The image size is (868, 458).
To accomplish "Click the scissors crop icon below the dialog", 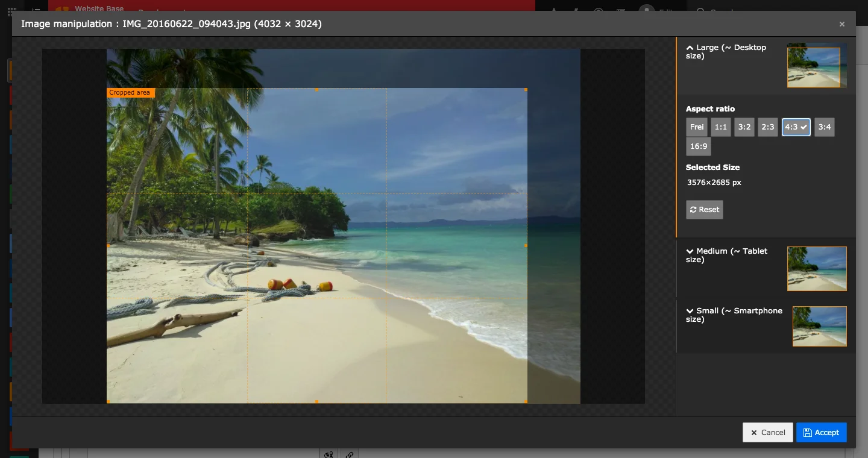I will click(x=329, y=454).
